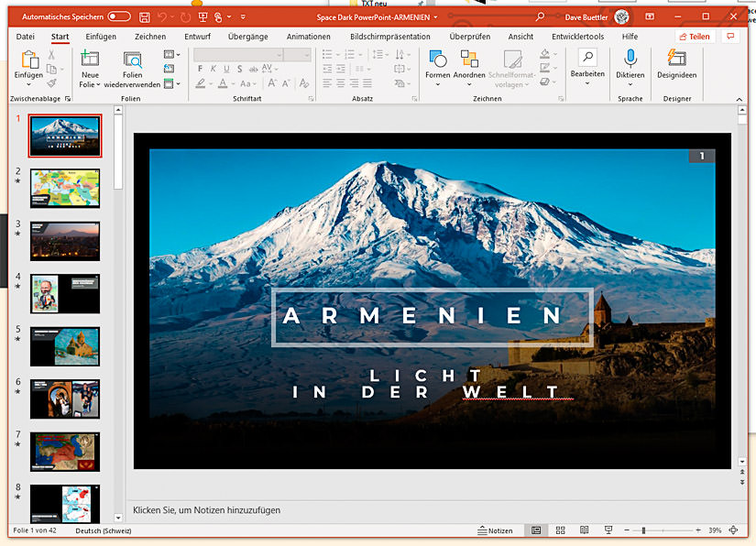Click the notes field placeholder
Viewport: 756px width, 546px height.
206,510
